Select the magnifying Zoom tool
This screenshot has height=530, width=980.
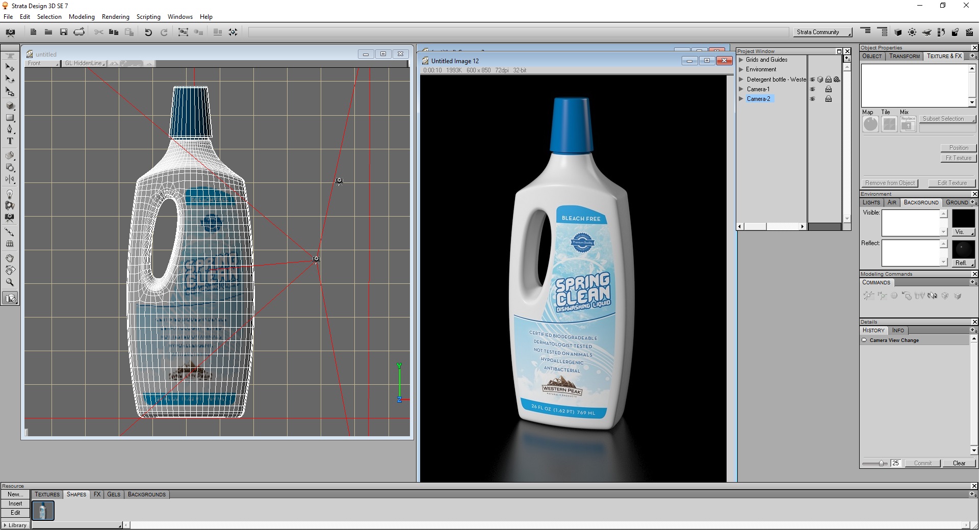click(9, 282)
